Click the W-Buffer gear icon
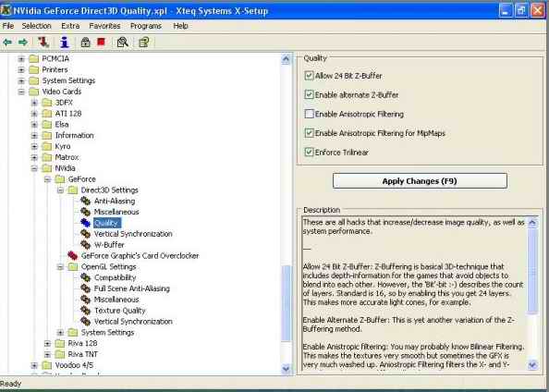 tap(85, 244)
